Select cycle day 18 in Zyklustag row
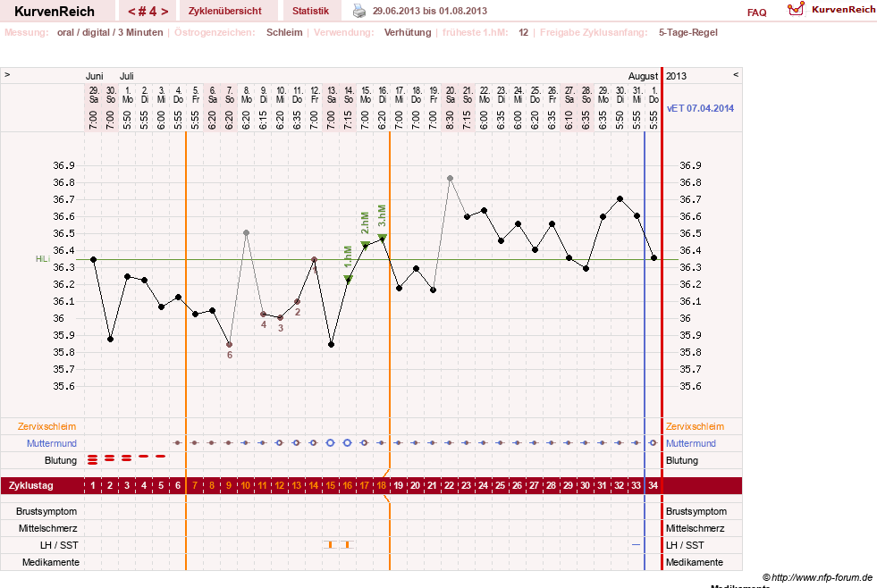The image size is (877, 588). [382, 486]
